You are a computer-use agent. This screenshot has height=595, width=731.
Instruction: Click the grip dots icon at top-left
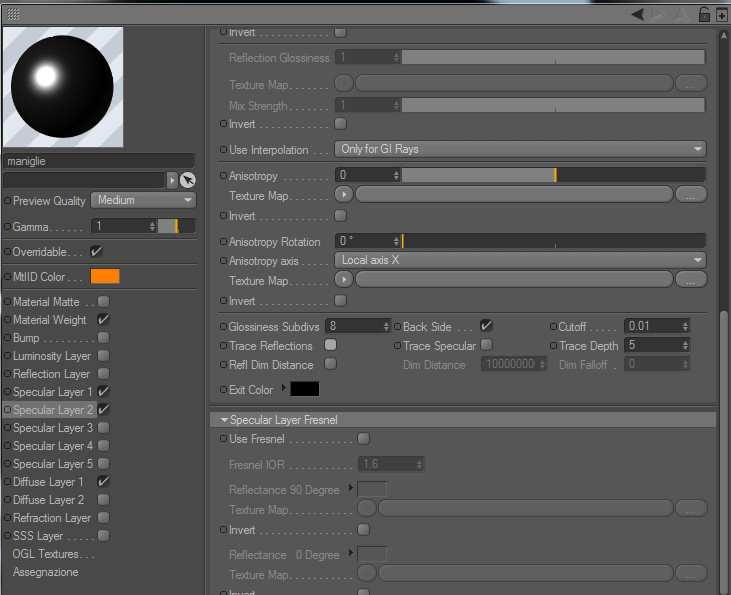pos(13,14)
